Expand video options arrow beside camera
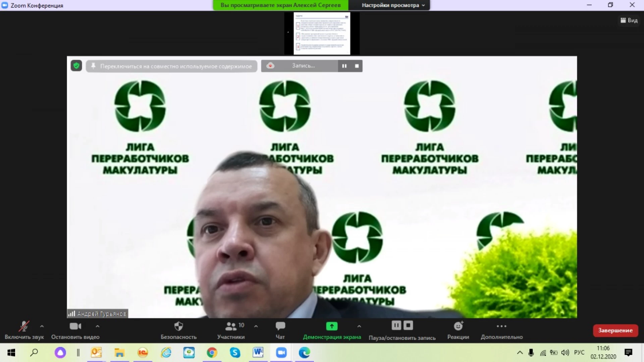644x362 pixels. tap(98, 326)
